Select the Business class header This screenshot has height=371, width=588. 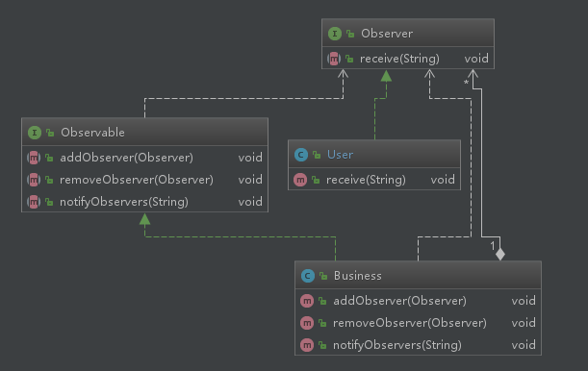(418, 276)
